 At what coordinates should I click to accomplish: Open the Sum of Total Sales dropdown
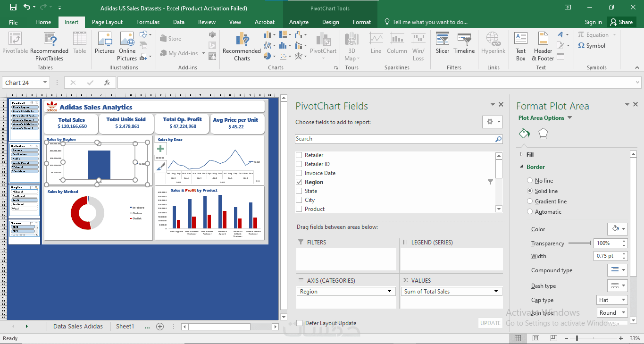(496, 292)
